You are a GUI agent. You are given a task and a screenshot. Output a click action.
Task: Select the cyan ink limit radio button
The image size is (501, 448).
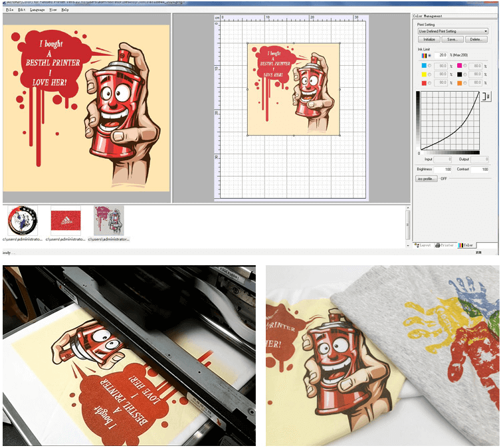429,66
